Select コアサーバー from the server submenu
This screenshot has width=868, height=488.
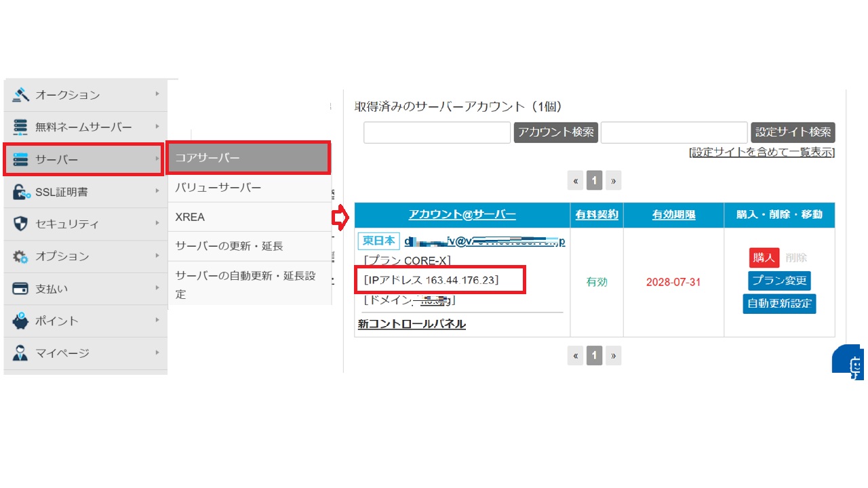(x=248, y=158)
